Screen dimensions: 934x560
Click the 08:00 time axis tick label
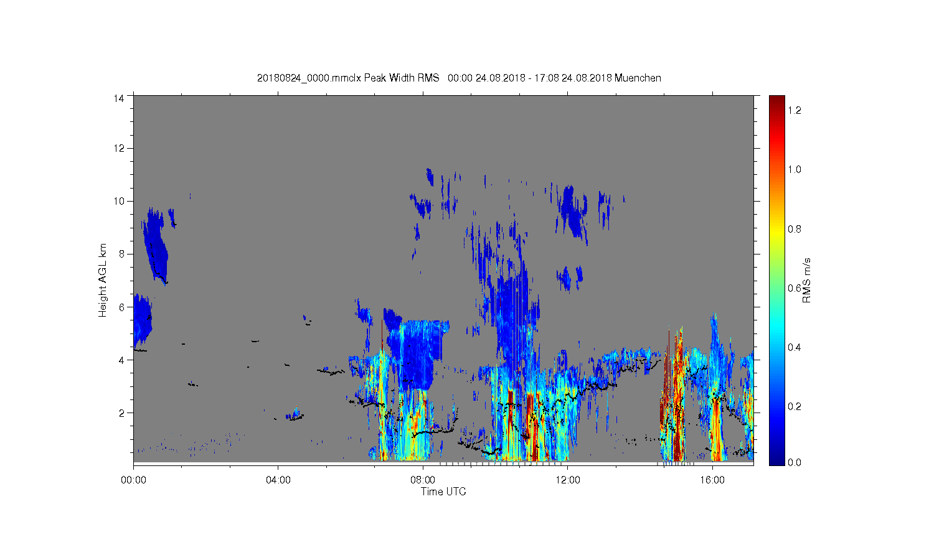pos(423,480)
